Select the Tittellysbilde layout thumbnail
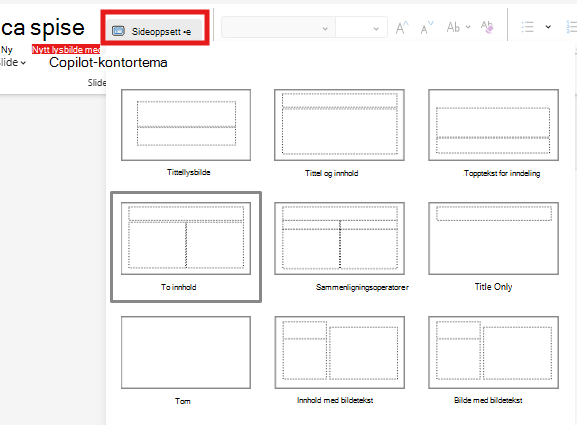 click(186, 125)
